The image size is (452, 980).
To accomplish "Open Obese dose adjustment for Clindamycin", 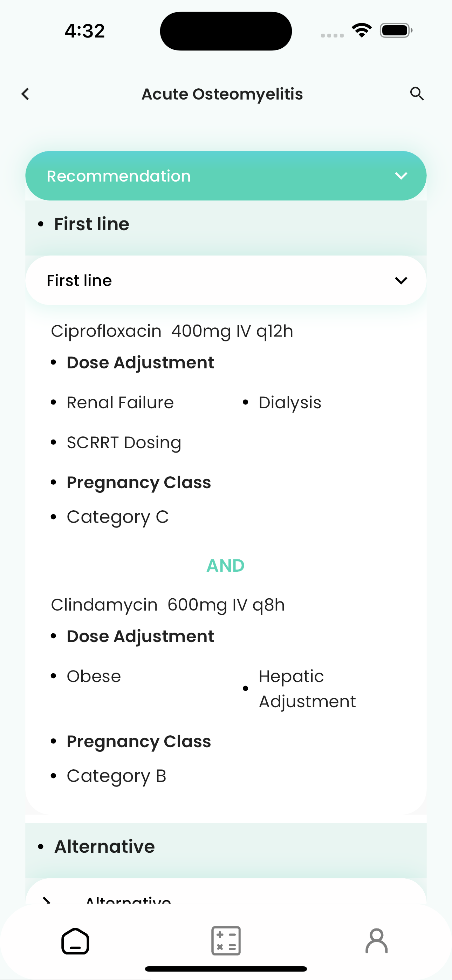I will coord(94,676).
